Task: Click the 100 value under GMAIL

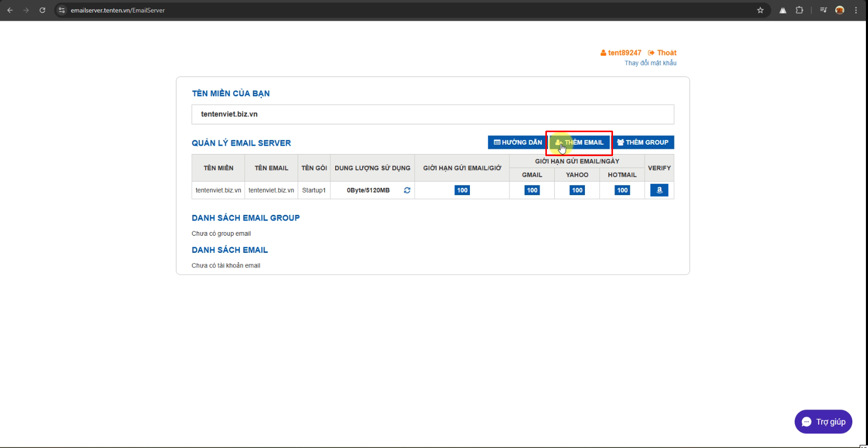Action: (x=532, y=190)
